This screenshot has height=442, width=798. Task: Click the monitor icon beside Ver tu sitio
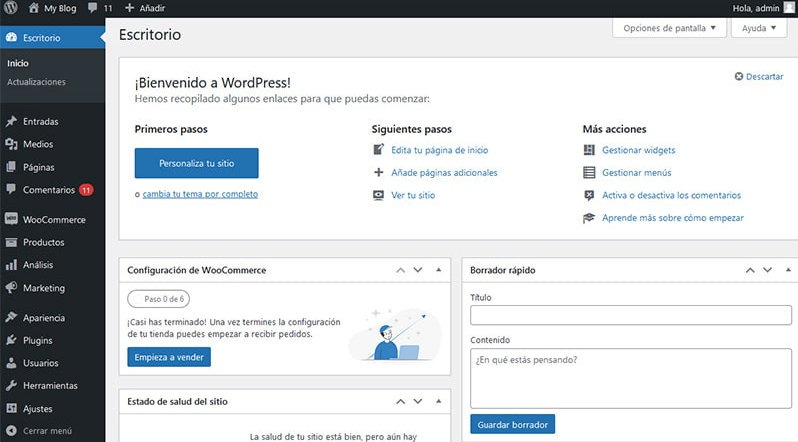(379, 195)
